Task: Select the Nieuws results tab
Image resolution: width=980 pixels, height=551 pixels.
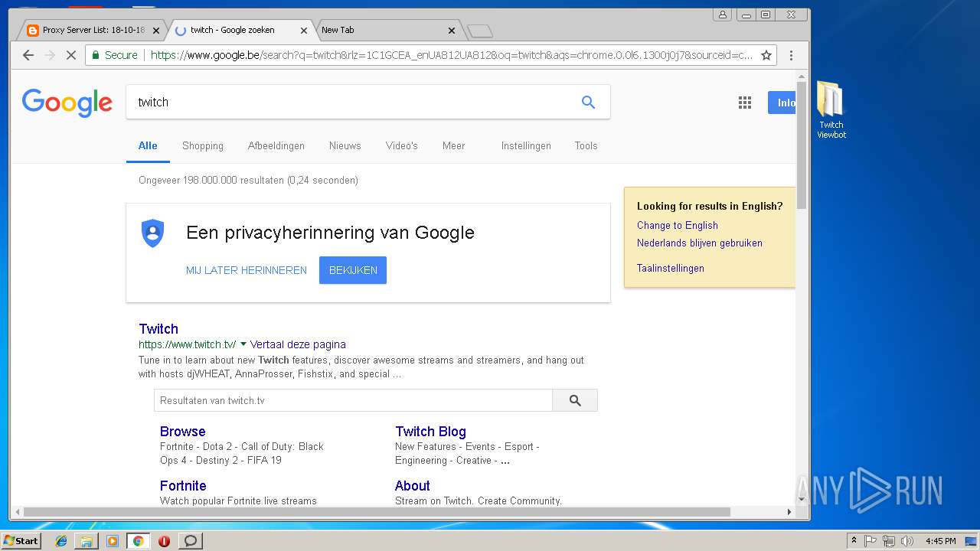Action: [x=345, y=145]
